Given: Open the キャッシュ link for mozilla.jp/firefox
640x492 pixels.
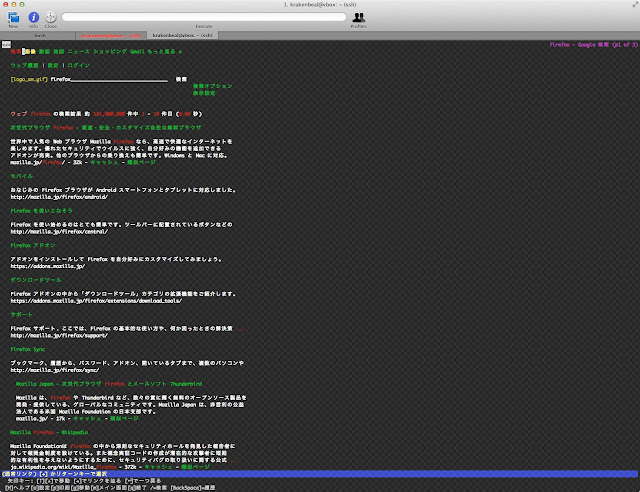Looking at the screenshot, I should pyautogui.click(x=104, y=163).
